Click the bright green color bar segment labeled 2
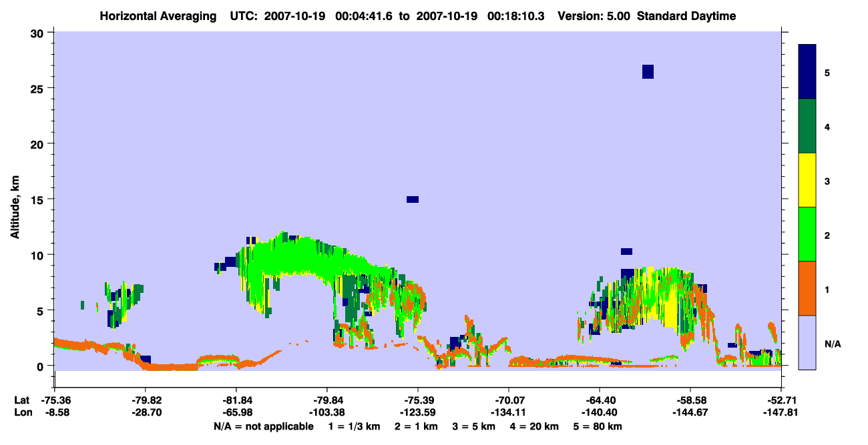The image size is (868, 445). tap(807, 234)
